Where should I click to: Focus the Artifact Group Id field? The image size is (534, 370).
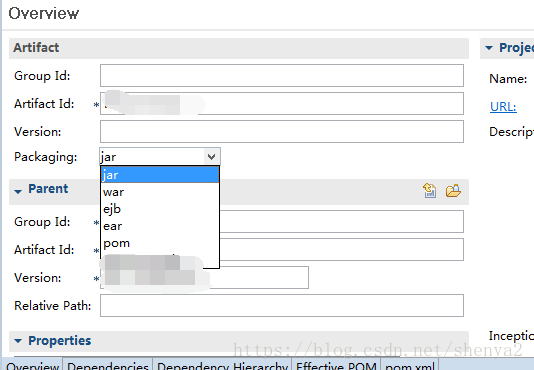pyautogui.click(x=282, y=75)
